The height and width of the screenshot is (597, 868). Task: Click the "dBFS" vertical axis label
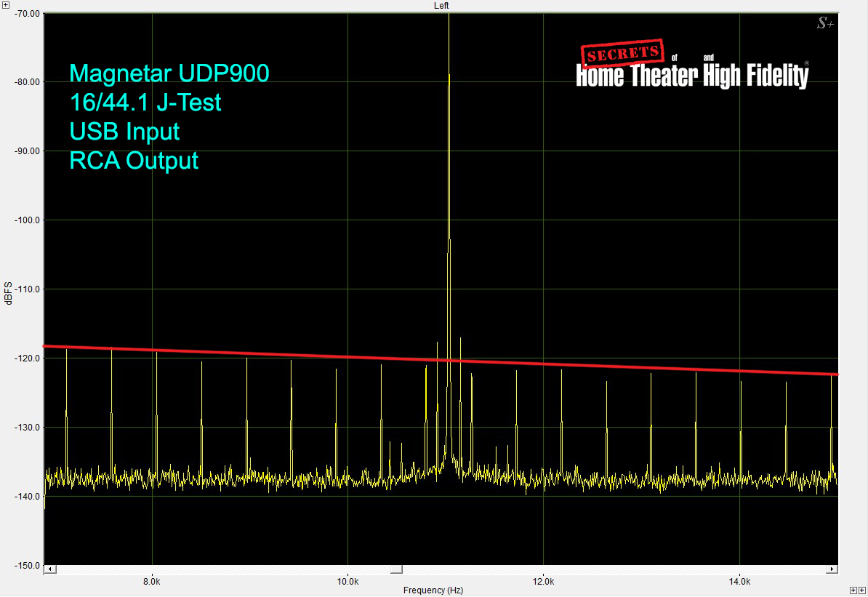click(8, 293)
